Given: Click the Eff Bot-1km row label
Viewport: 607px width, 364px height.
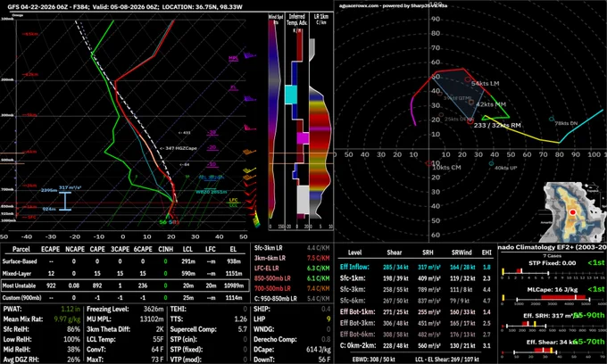Looking at the screenshot, I should click(357, 311).
